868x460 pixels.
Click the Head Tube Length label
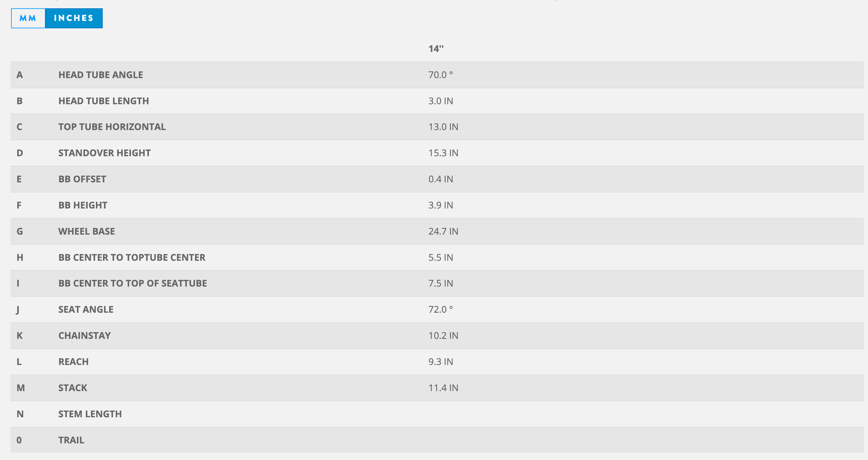[x=103, y=101]
